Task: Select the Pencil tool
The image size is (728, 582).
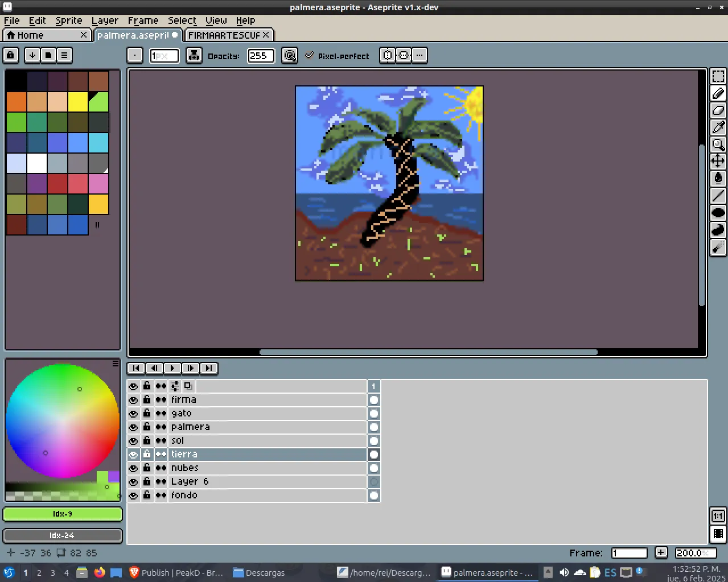Action: 718,93
